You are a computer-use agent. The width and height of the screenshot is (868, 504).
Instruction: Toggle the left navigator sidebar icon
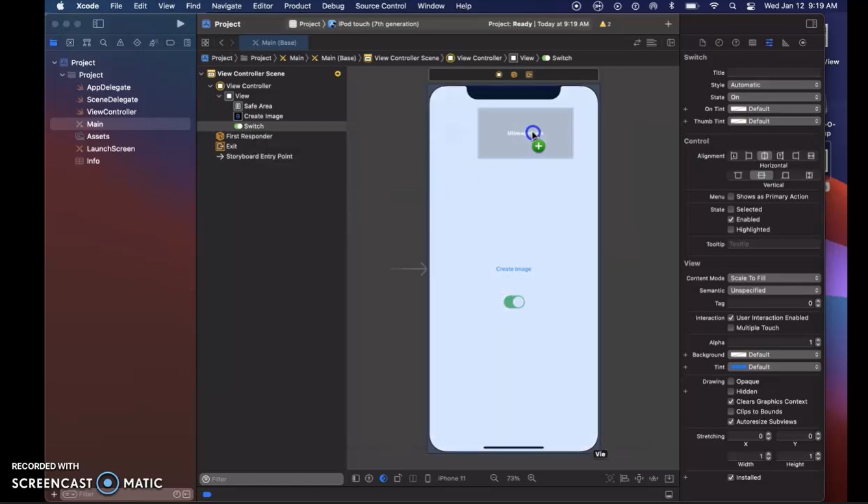(x=98, y=24)
